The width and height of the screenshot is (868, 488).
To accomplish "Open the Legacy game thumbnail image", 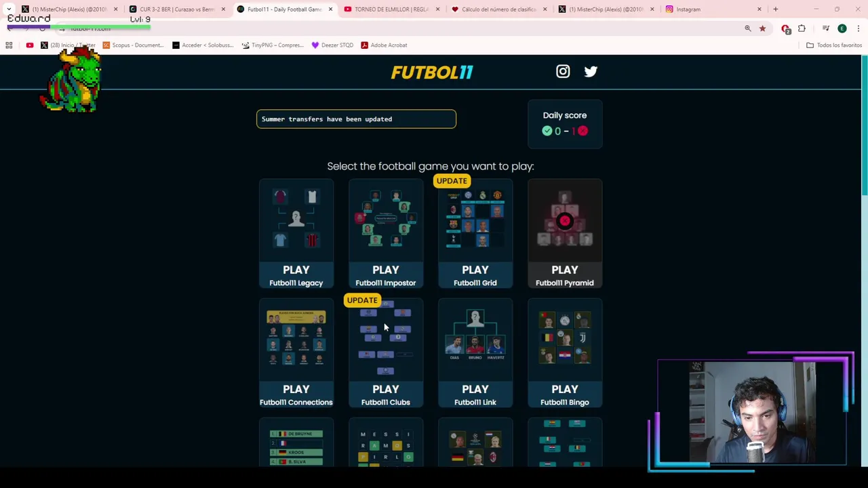I will coord(296,220).
